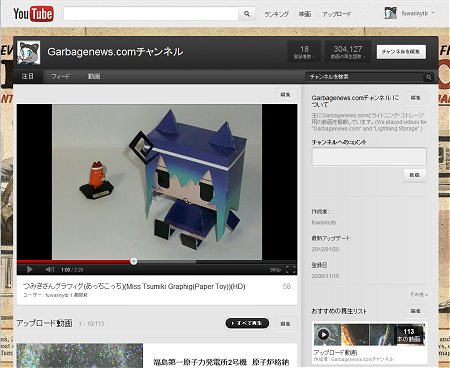Enter fullscreen with the fullscreen icon
The height and width of the screenshot is (368, 450).
(290, 270)
